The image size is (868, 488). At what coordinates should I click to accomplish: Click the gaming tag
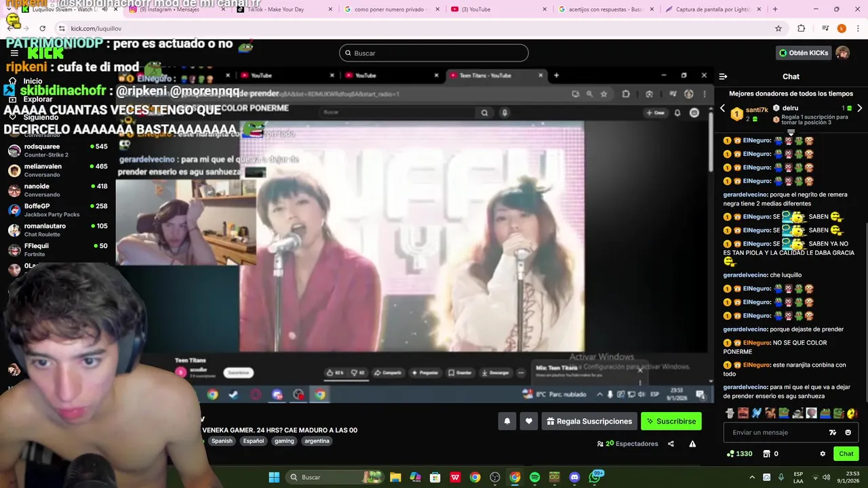[x=284, y=441]
